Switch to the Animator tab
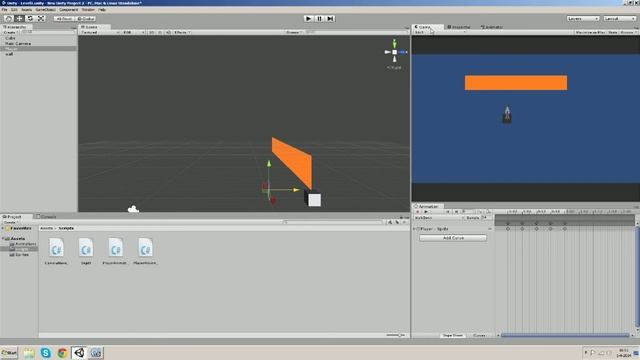This screenshot has height=360, width=640. pos(492,27)
